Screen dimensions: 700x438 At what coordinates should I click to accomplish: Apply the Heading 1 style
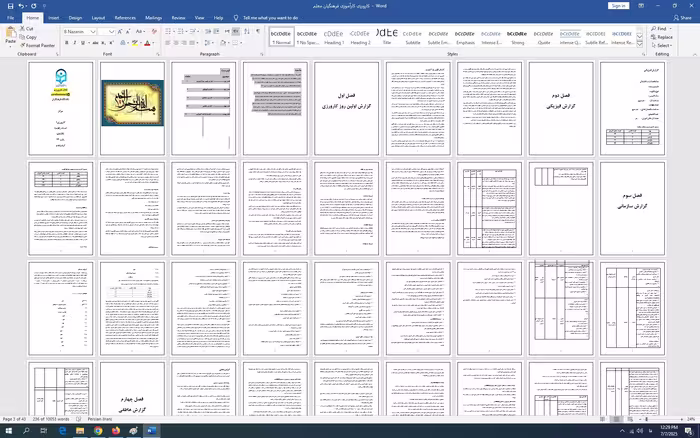(334, 37)
